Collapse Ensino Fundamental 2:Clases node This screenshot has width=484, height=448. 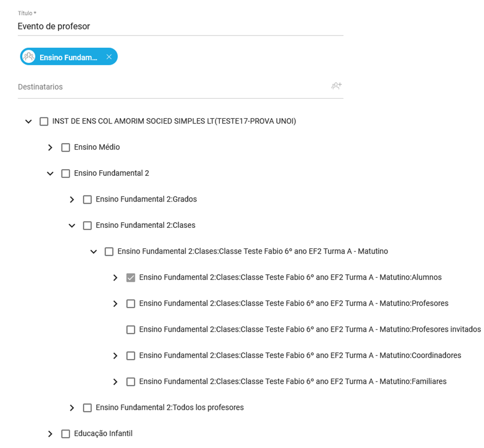(72, 226)
